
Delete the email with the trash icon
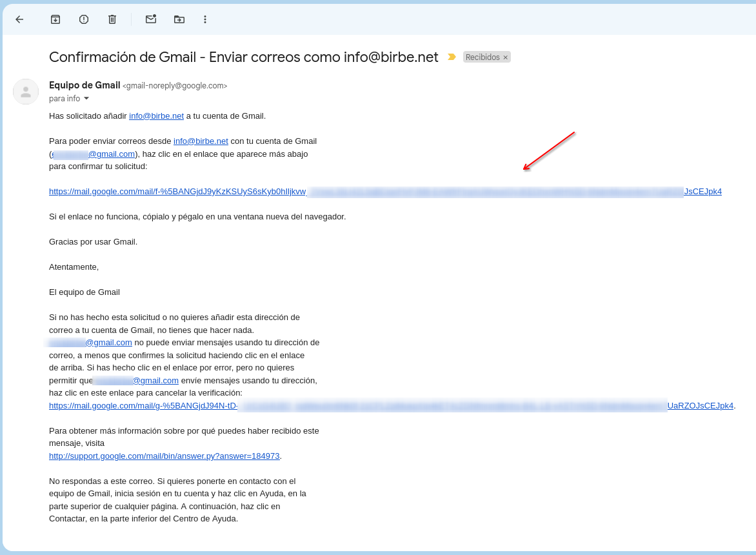112,19
